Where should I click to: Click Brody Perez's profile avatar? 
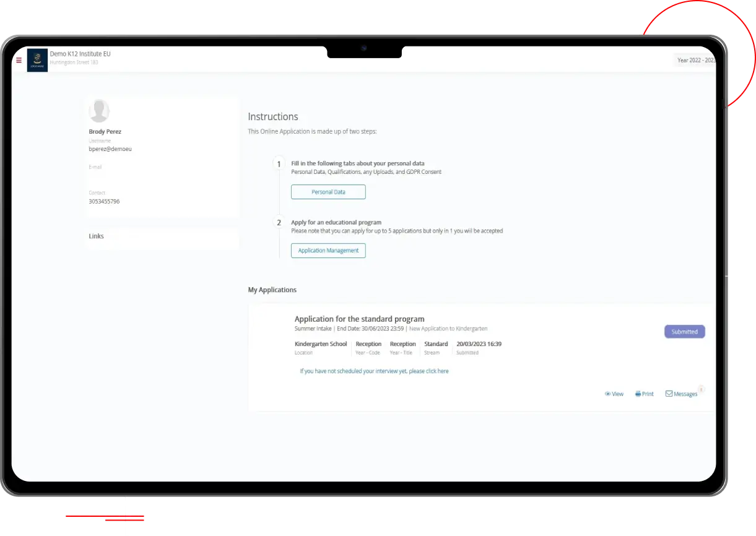(x=99, y=111)
